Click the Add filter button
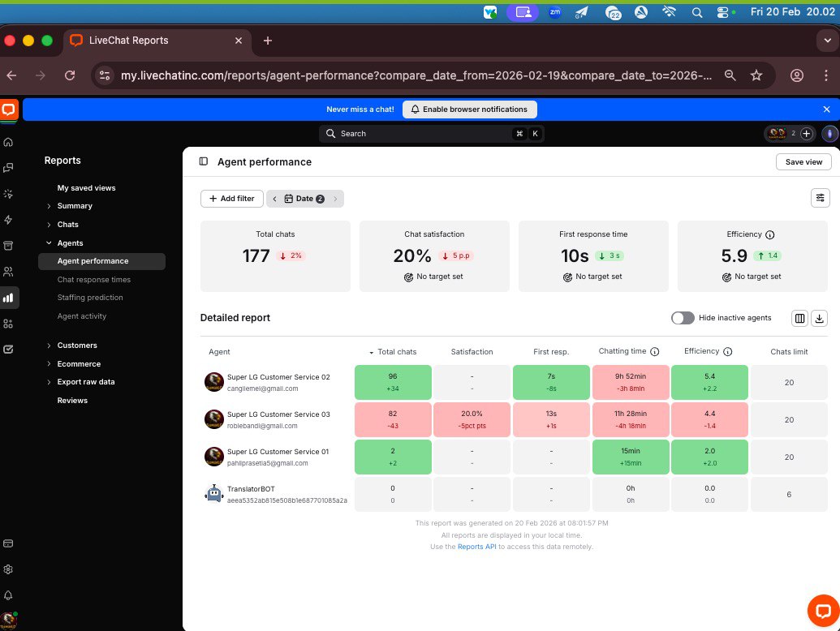Viewport: 840px width, 631px height. coord(231,199)
